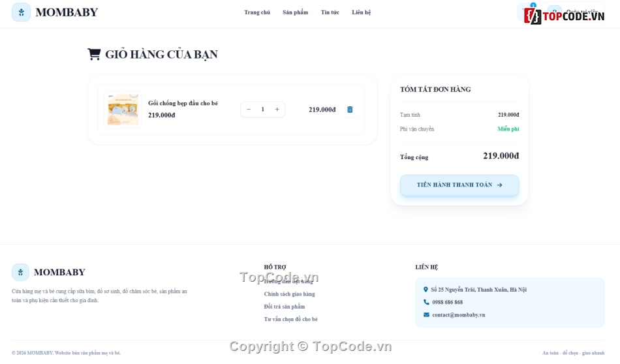Open the Tin tức menu item
The image size is (620, 364).
point(330,12)
